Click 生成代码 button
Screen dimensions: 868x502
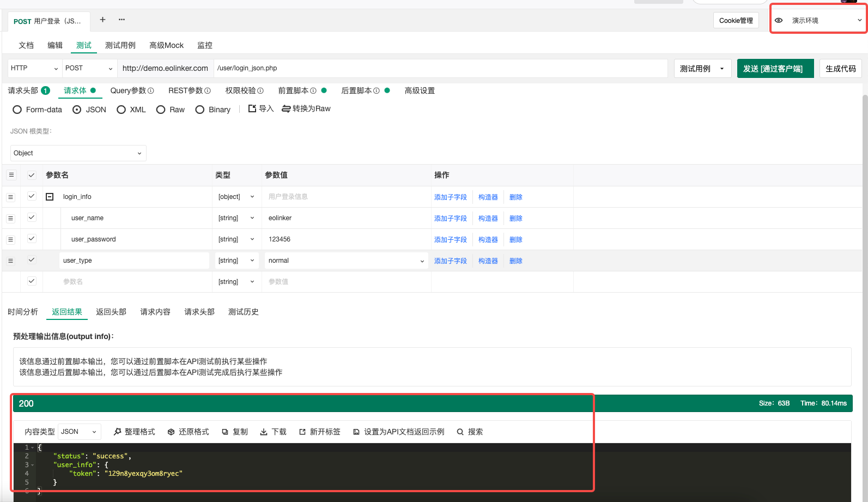(x=840, y=69)
